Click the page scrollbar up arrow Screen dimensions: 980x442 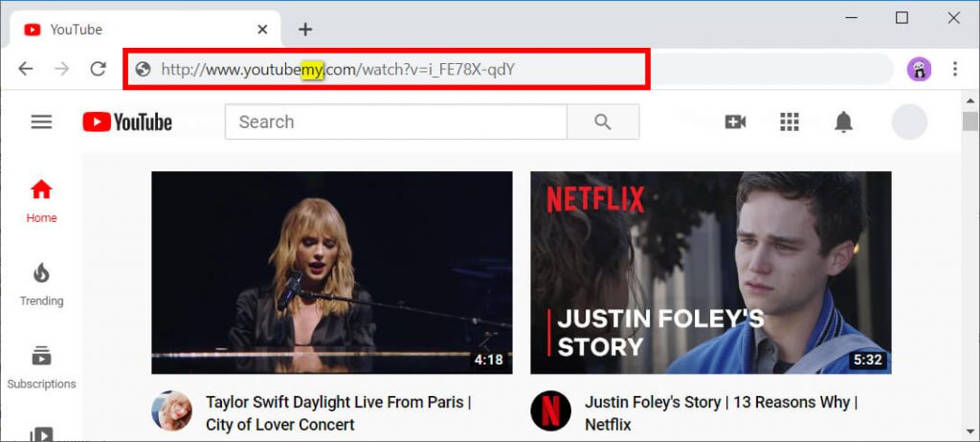pyautogui.click(x=970, y=99)
